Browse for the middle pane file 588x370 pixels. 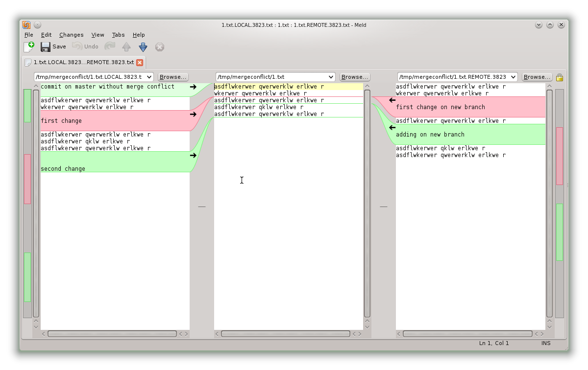355,77
